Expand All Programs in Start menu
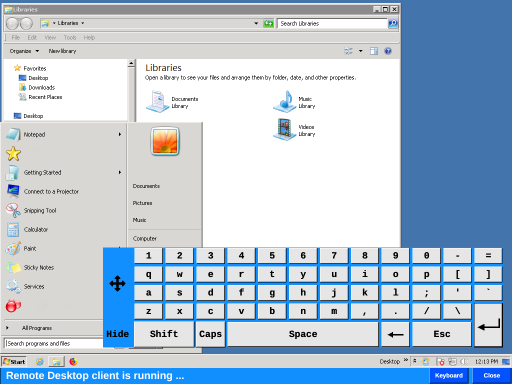Screen dimensions: 512x384 click(37, 328)
